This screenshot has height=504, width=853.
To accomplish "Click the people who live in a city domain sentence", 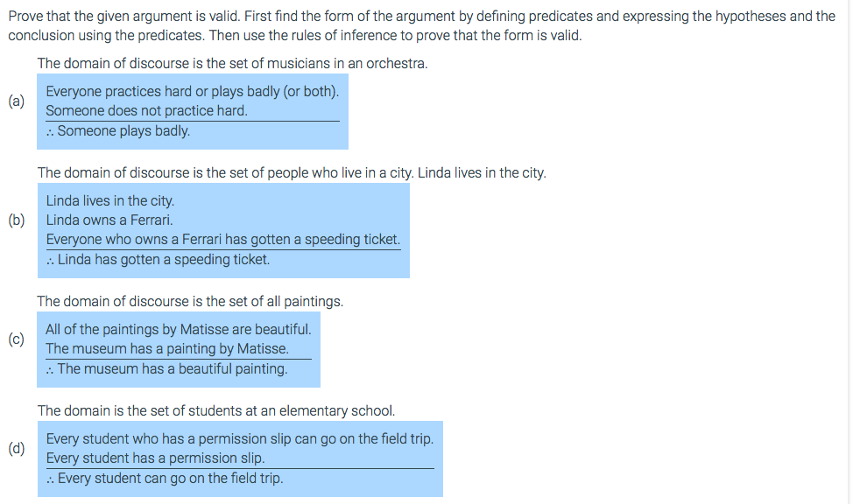I will point(292,172).
